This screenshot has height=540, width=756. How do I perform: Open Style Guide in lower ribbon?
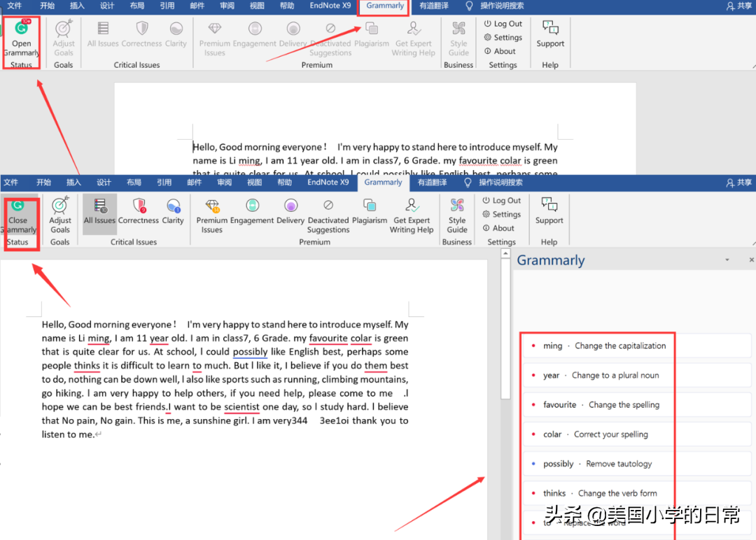457,216
